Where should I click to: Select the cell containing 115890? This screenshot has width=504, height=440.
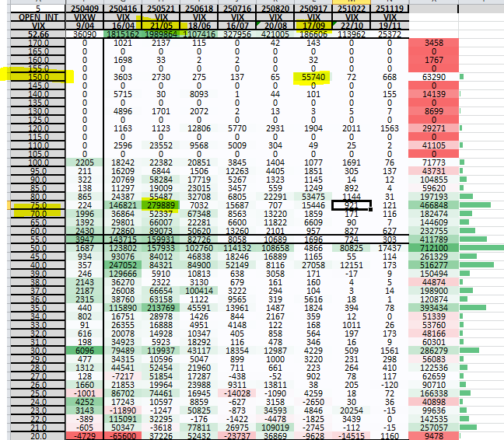[x=123, y=308]
